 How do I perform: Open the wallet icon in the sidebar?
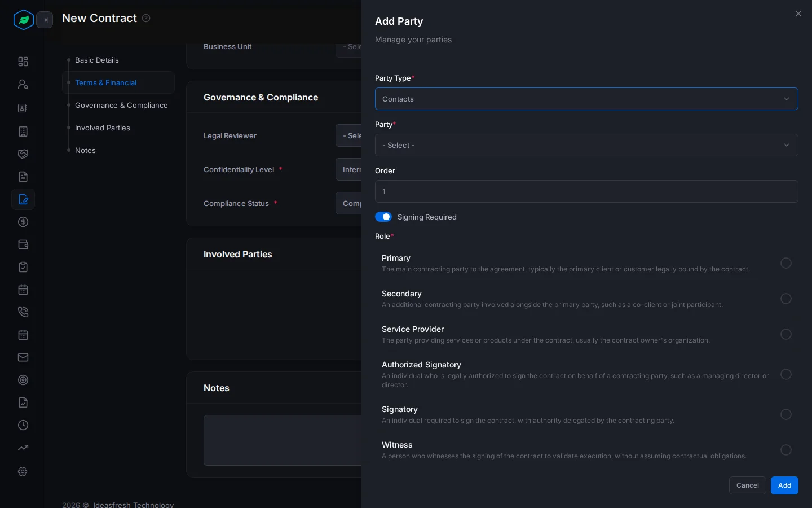pos(23,244)
